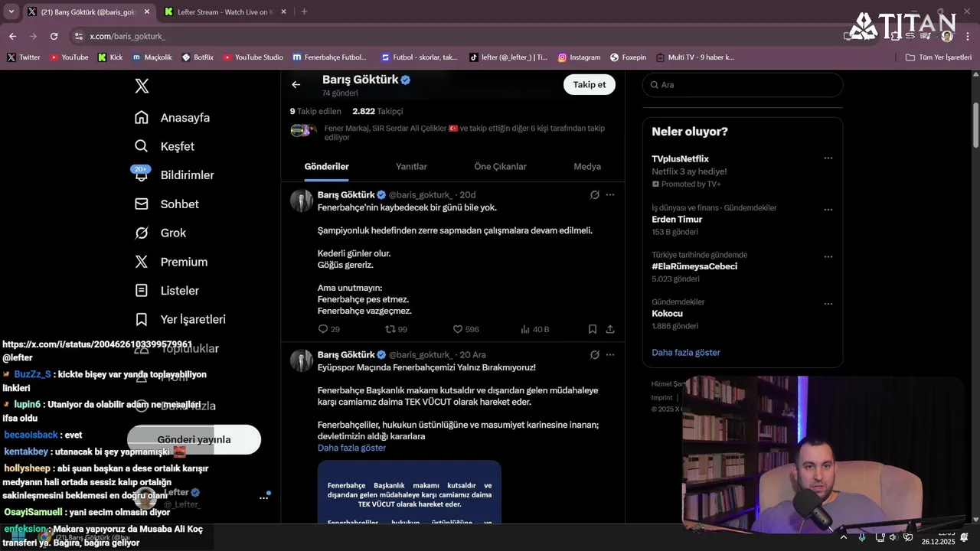This screenshot has width=980, height=551.
Task: Click the Ara search field
Action: tap(743, 85)
